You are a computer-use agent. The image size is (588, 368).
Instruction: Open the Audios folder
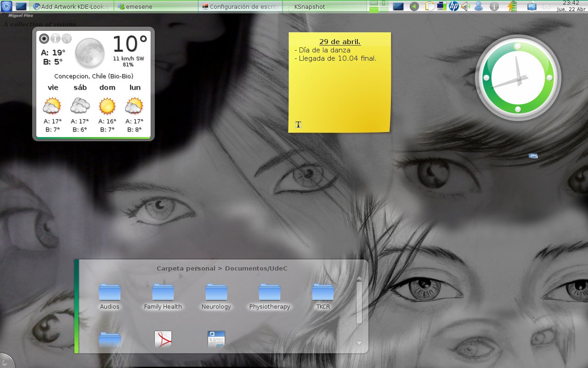[109, 297]
